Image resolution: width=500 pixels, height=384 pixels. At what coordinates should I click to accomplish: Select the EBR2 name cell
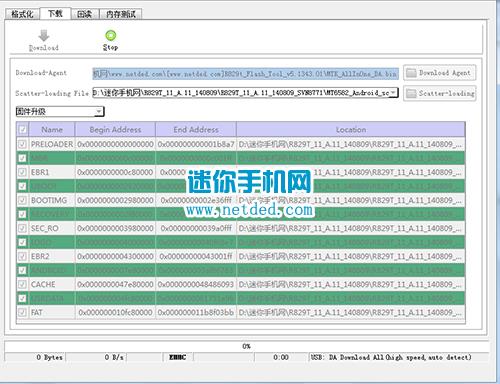coord(52,256)
